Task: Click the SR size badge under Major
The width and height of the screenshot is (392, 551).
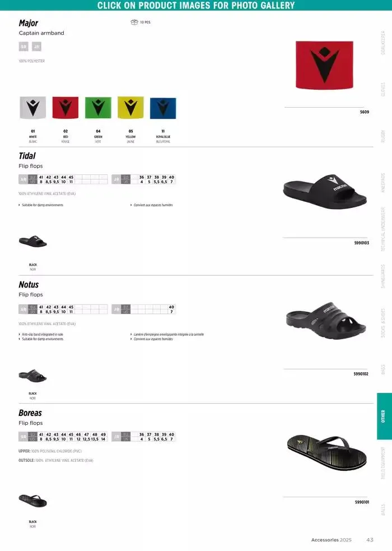Action: 24,47
